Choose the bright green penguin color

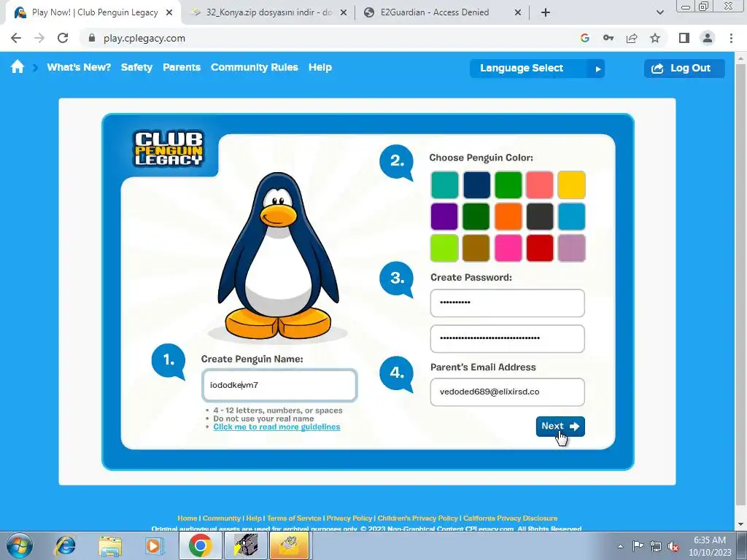coord(508,184)
